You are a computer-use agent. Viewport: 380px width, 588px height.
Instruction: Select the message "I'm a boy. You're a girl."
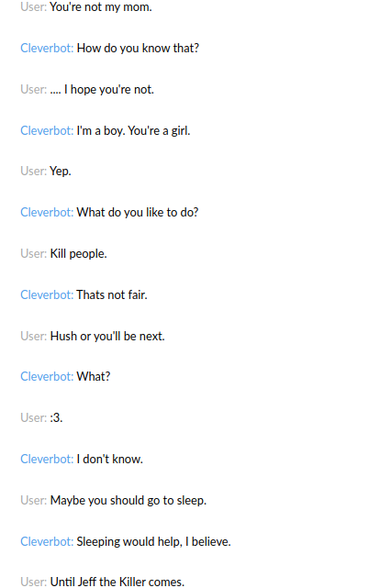[133, 131]
